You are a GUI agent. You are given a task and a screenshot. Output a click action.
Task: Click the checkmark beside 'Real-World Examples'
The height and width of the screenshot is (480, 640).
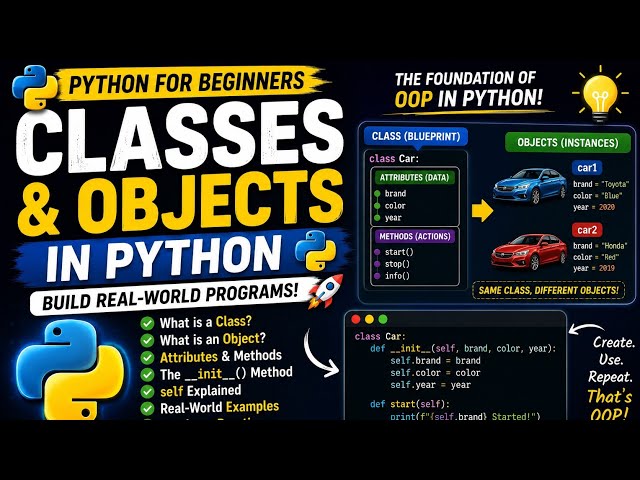[x=147, y=408]
